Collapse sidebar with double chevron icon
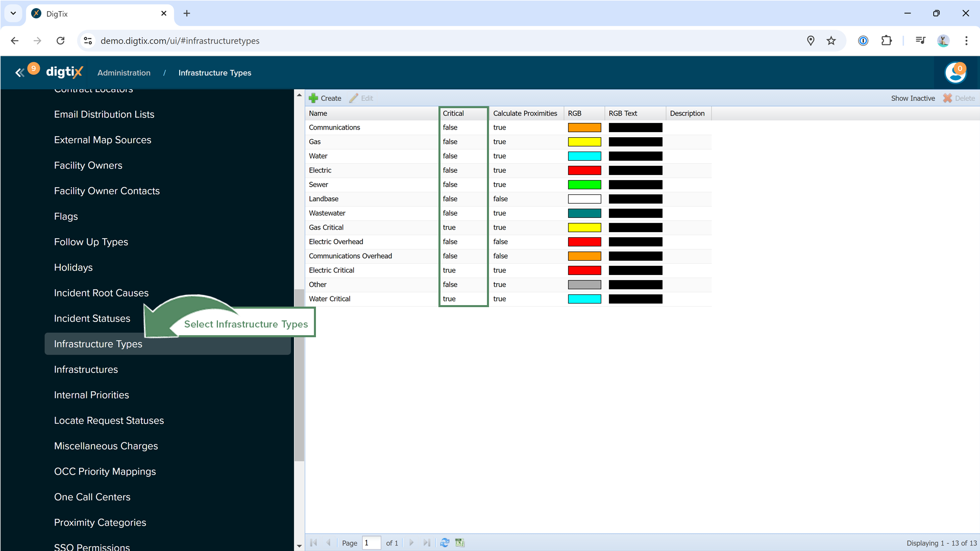This screenshot has height=551, width=980. click(x=19, y=73)
